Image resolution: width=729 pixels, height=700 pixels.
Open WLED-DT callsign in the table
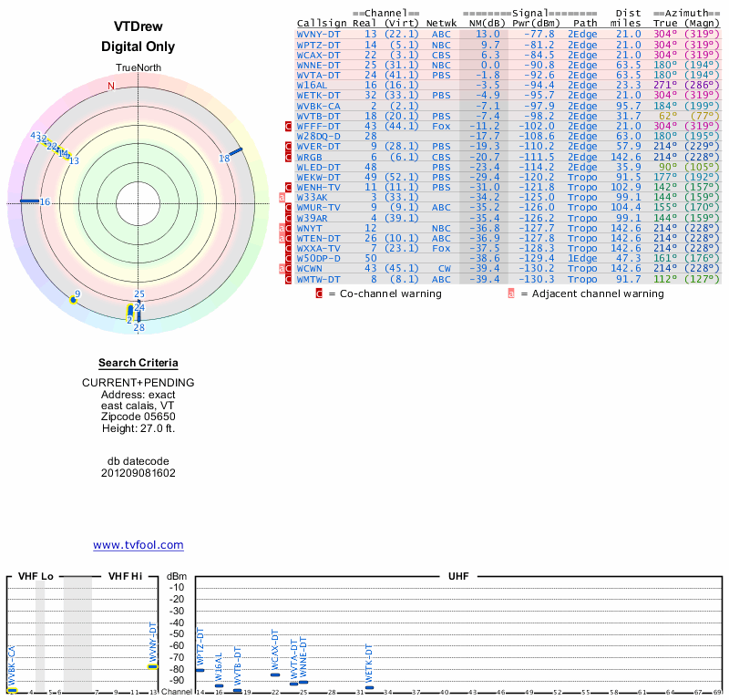[x=319, y=167]
